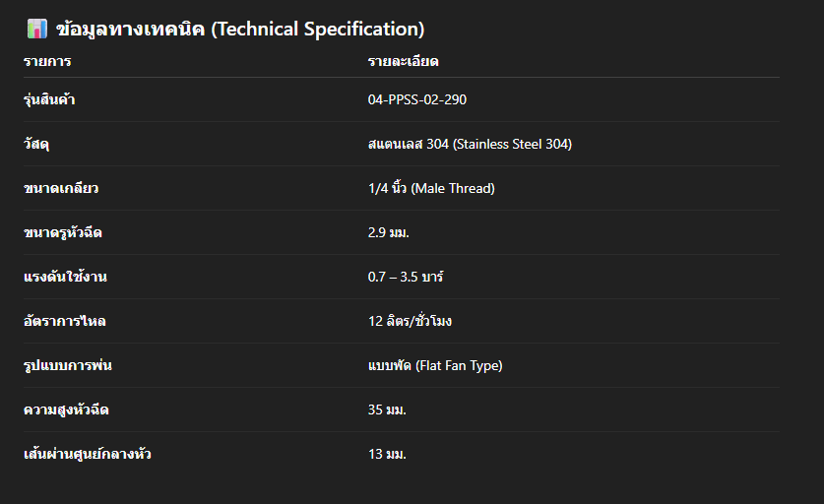
Task: Click the แรงดันใช้งาน row label
Action: (65, 277)
